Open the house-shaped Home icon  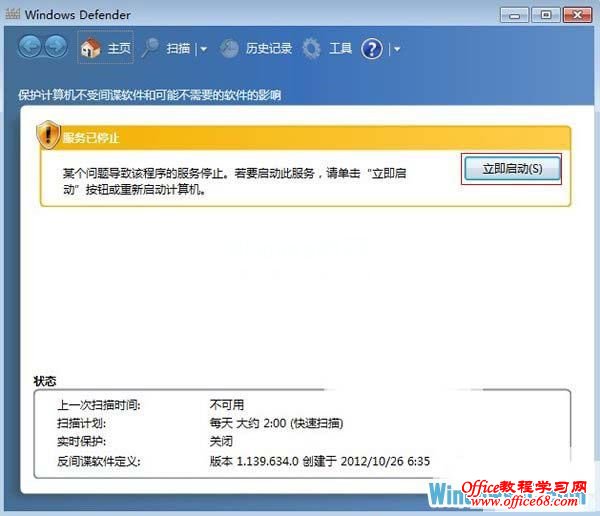coord(90,48)
